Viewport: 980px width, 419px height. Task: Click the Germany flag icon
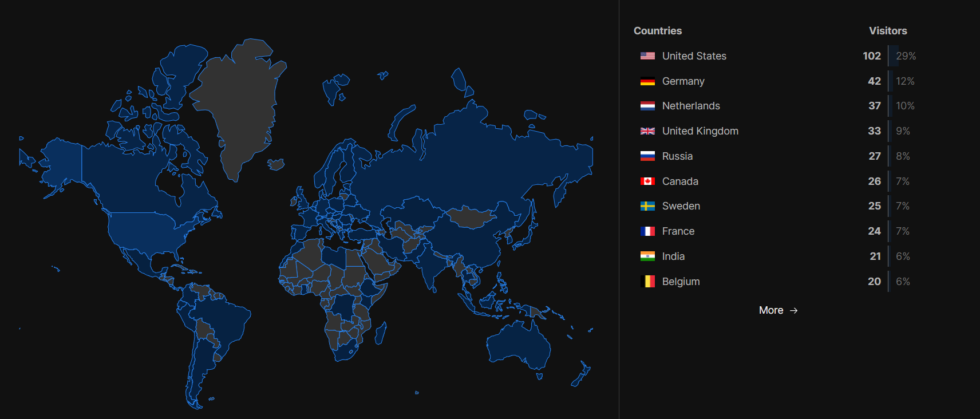(647, 81)
